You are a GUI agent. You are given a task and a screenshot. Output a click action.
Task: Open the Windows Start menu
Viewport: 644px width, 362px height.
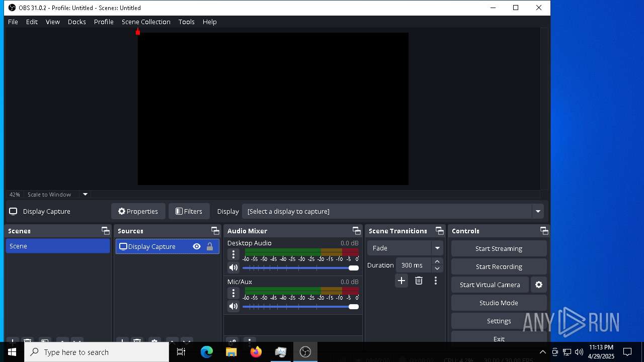pyautogui.click(x=12, y=352)
